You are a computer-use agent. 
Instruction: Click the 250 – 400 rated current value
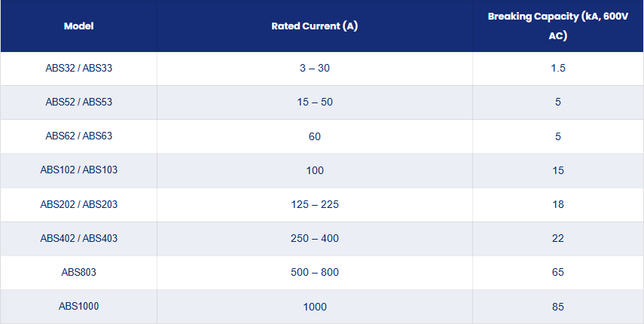[x=315, y=238]
